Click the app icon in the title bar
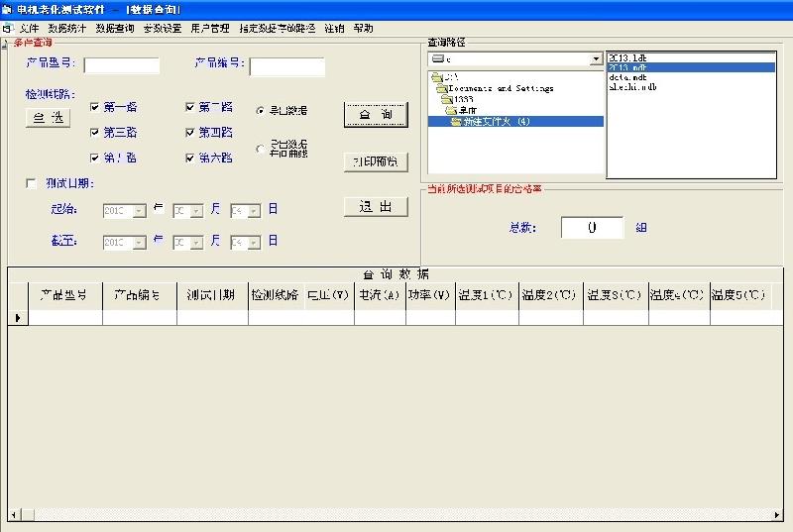Viewport: 793px width, 532px height. 7,9
